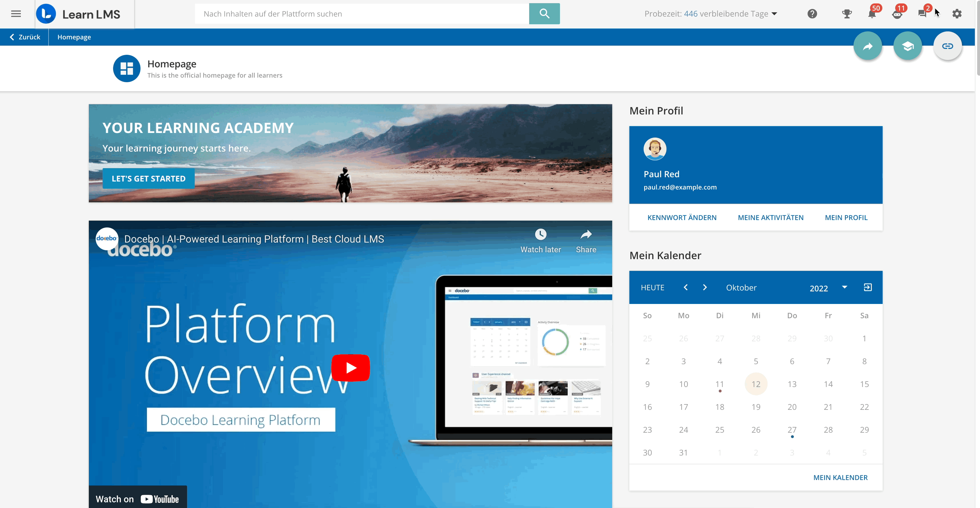Open the gamification trophy icon
The width and height of the screenshot is (980, 508).
coord(846,14)
